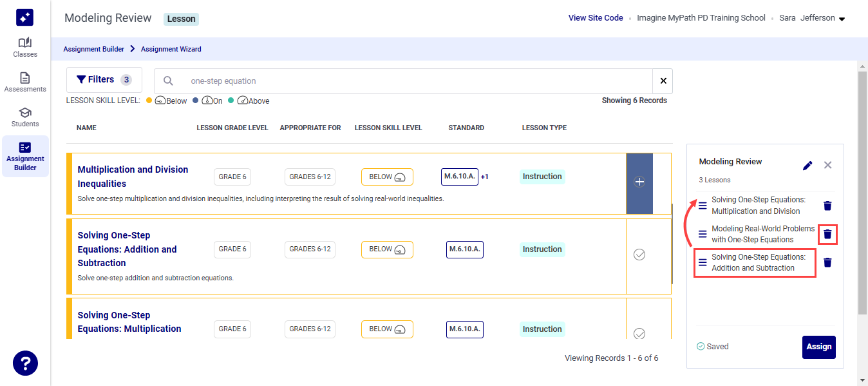Click the LESSON TYPE column header
Image resolution: width=868 pixels, height=386 pixels.
[x=544, y=128]
